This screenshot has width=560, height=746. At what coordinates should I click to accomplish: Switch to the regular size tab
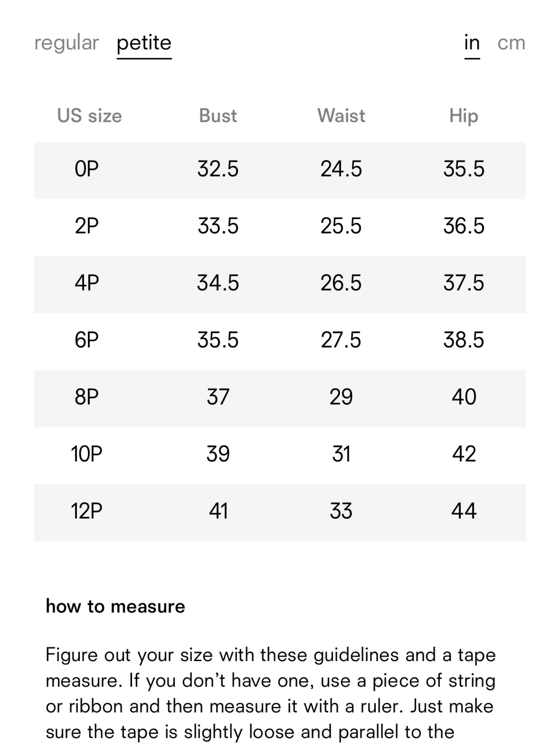(x=66, y=43)
